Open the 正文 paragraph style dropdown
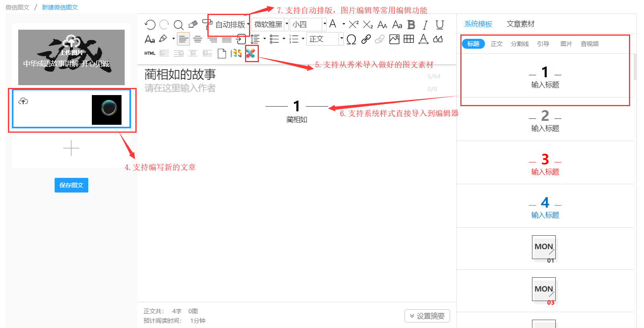 tap(325, 39)
